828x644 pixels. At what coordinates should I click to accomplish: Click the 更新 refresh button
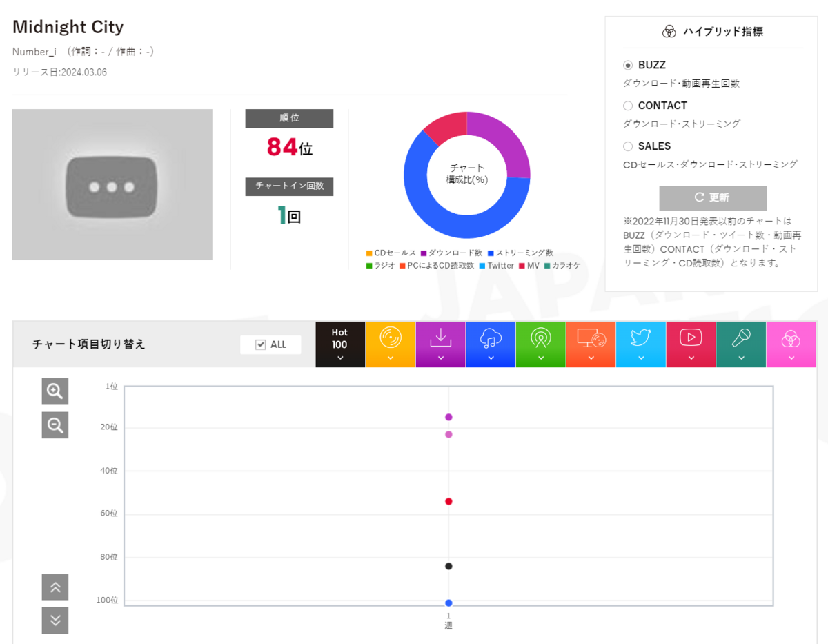(x=713, y=197)
